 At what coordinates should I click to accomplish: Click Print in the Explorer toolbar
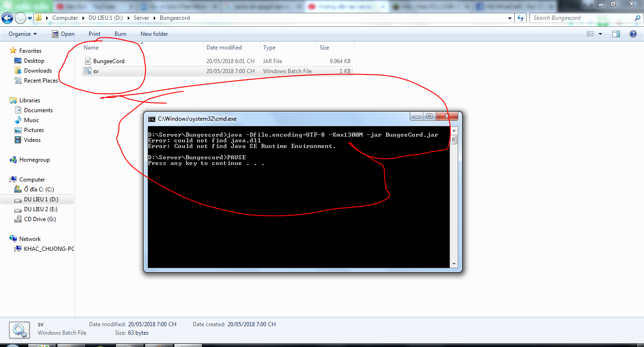click(94, 34)
